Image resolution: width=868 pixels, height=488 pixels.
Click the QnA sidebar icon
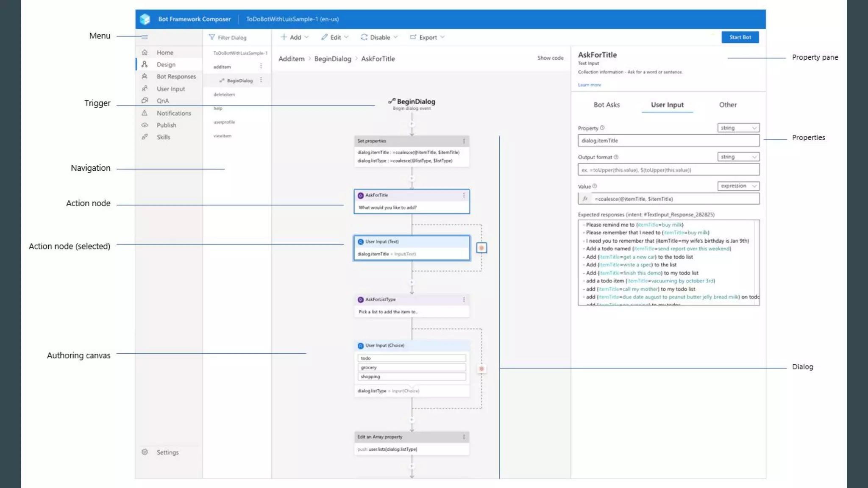point(145,101)
